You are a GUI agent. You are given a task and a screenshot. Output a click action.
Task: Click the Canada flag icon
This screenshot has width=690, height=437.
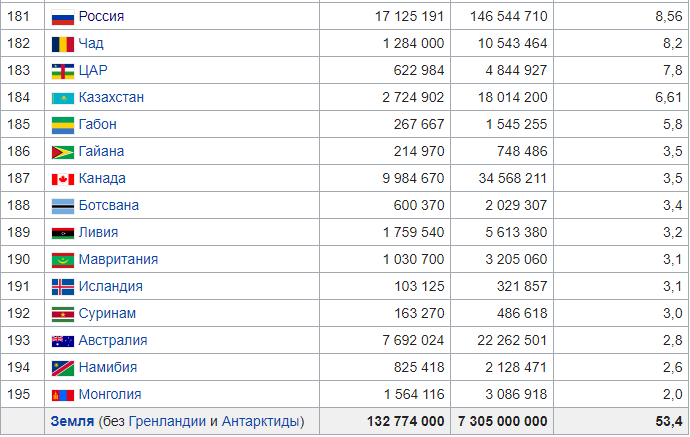pyautogui.click(x=62, y=179)
